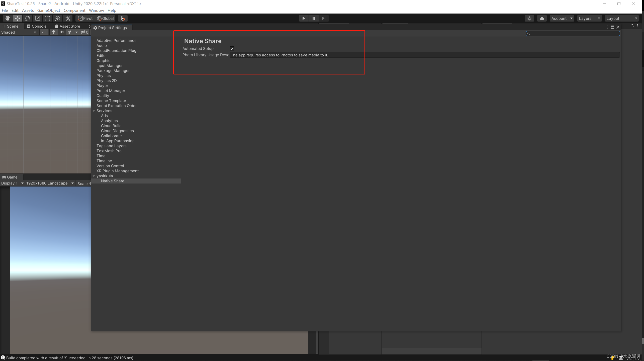The image size is (644, 361).
Task: Toggle grid snapping icon
Action: (123, 18)
